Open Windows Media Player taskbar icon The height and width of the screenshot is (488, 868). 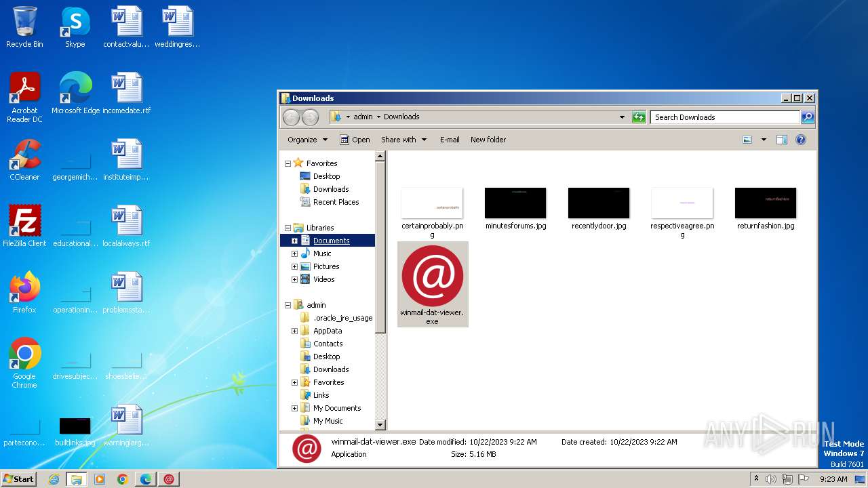tap(100, 479)
